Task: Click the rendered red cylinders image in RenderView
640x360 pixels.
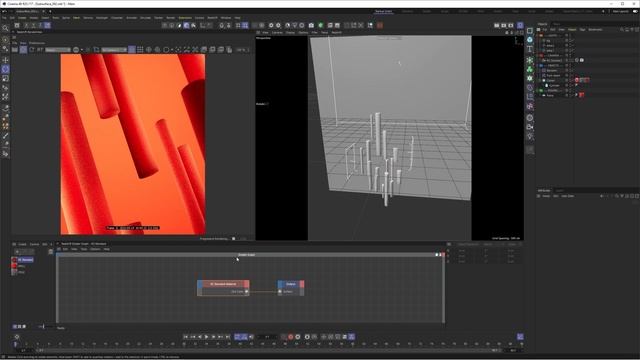Action: pyautogui.click(x=133, y=144)
